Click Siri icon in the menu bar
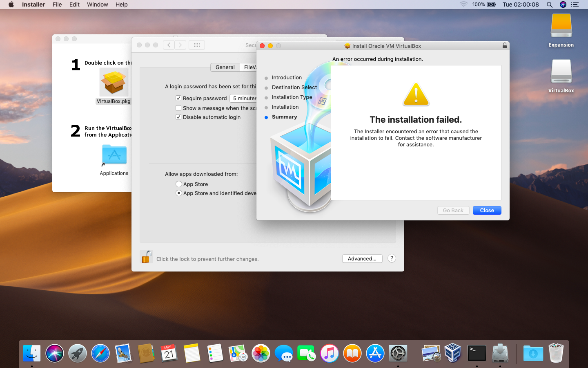 563,4
